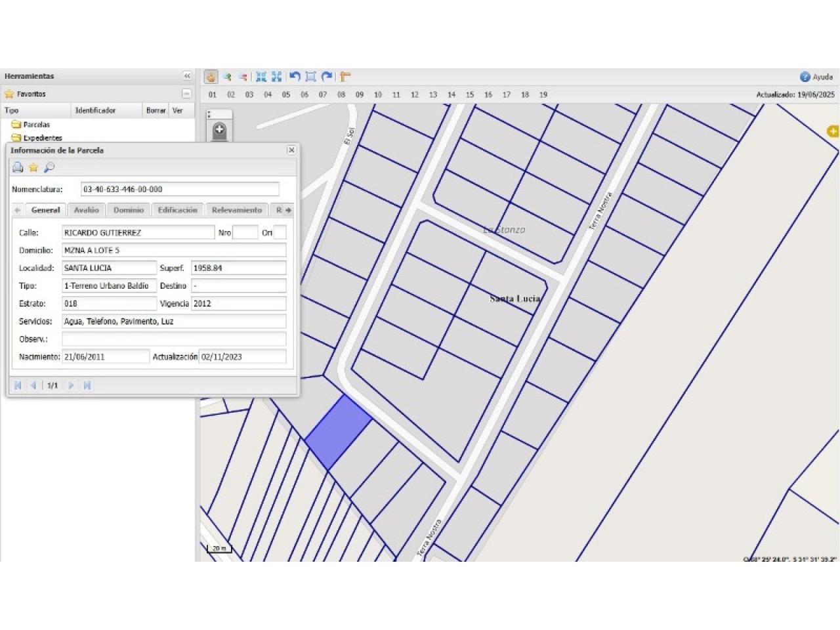Open the Expedientes folder
The image size is (840, 630).
(42, 138)
